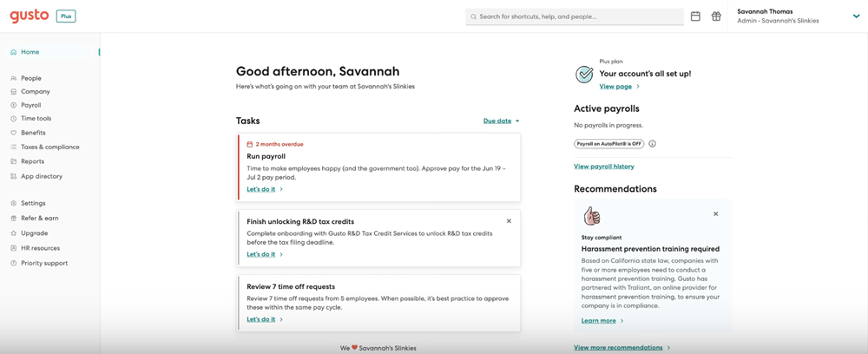
Task: Click the Plus plan badge
Action: [66, 16]
